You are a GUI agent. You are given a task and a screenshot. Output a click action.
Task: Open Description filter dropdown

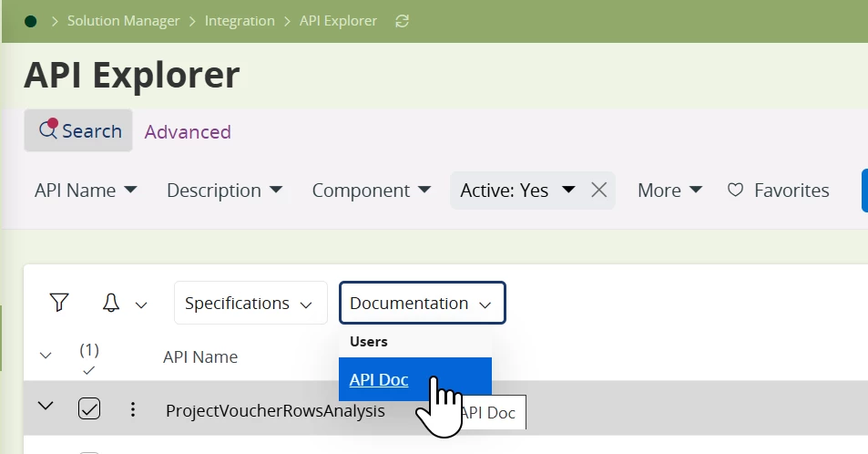(x=225, y=191)
